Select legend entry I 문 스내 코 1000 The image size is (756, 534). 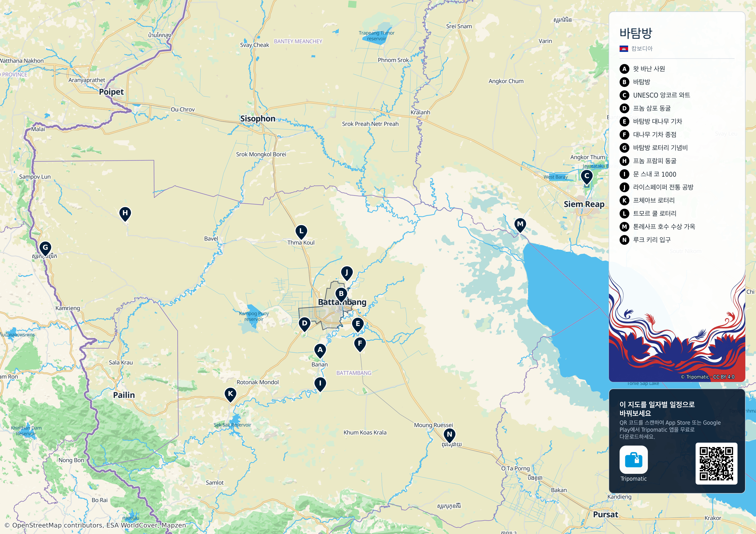click(x=648, y=174)
